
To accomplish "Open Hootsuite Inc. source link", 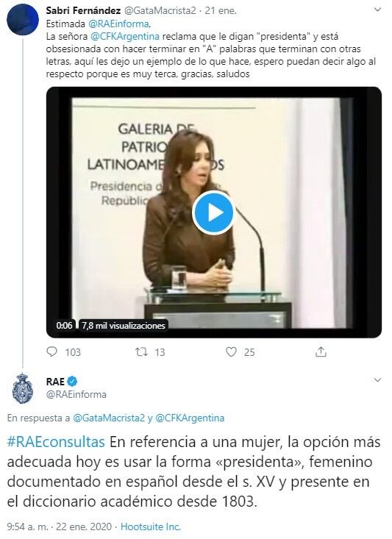I will tap(151, 526).
